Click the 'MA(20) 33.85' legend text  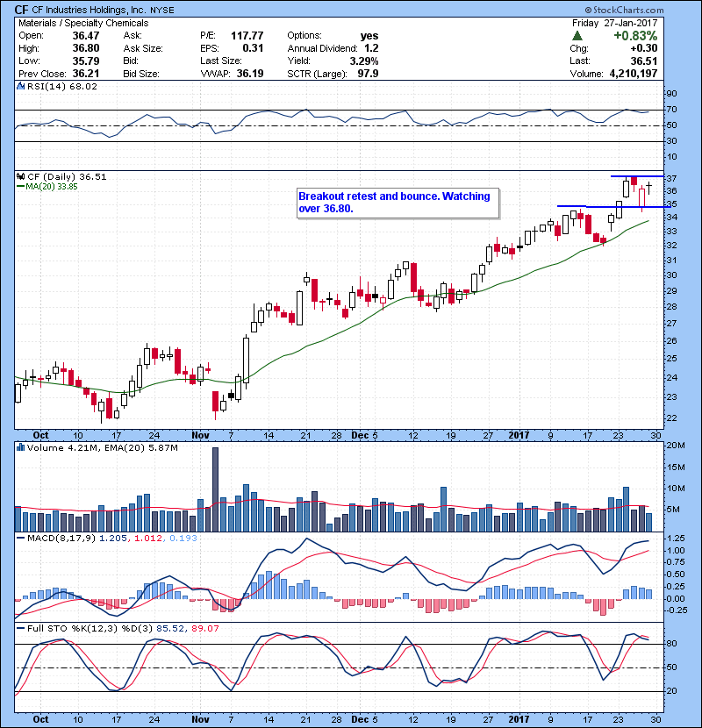(52, 187)
